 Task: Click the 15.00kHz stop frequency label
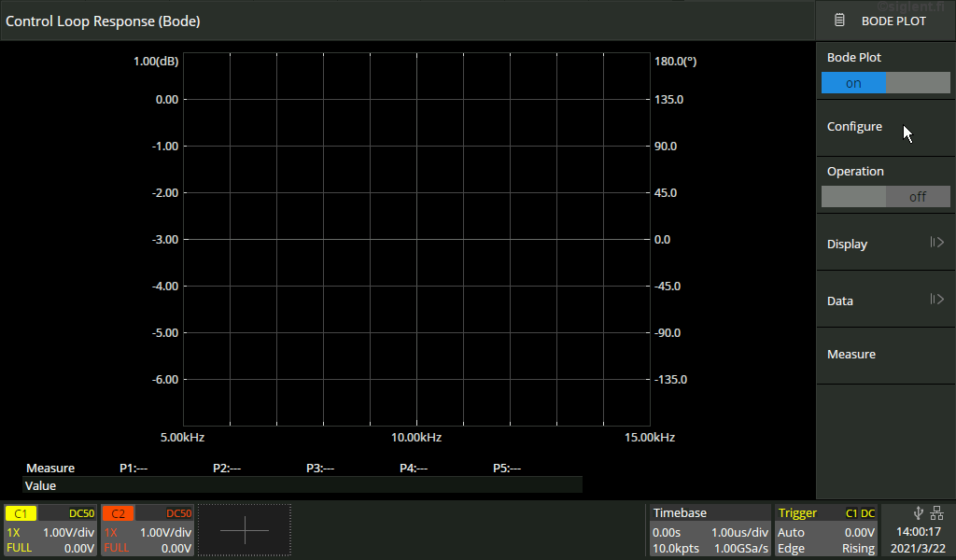coord(650,437)
